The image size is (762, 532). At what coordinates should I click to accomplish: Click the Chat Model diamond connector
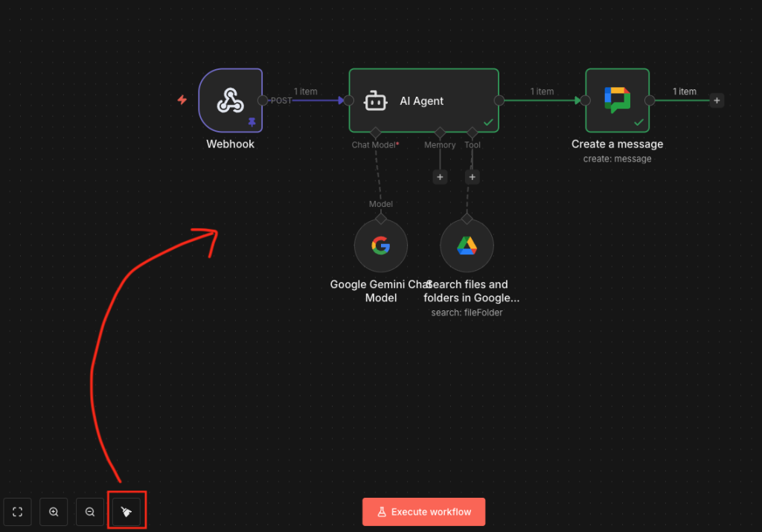[x=375, y=132]
